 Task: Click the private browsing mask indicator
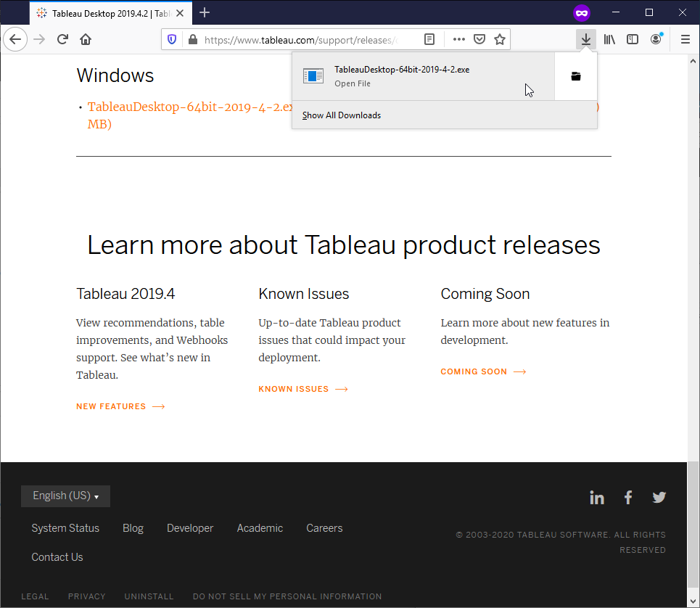(x=582, y=13)
